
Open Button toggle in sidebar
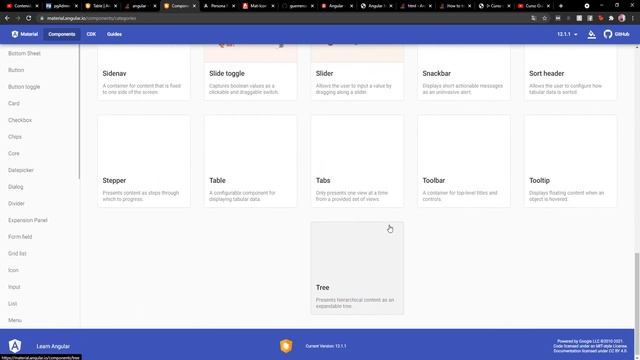click(x=24, y=87)
